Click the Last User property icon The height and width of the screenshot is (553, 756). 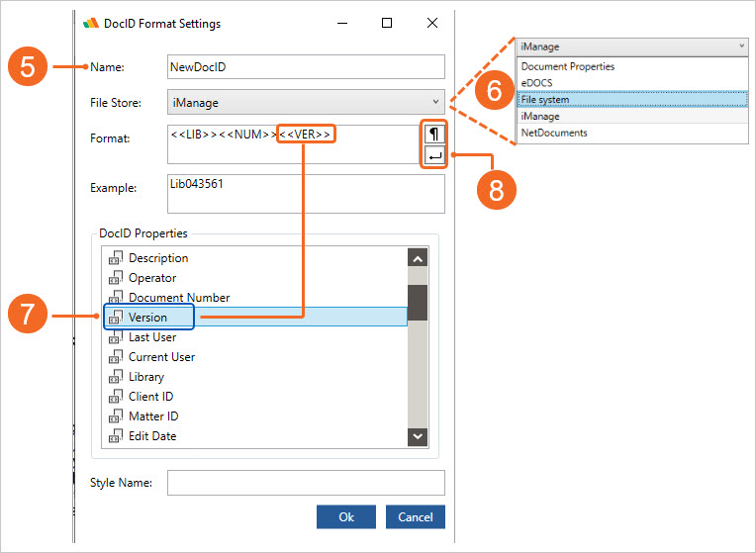point(116,337)
